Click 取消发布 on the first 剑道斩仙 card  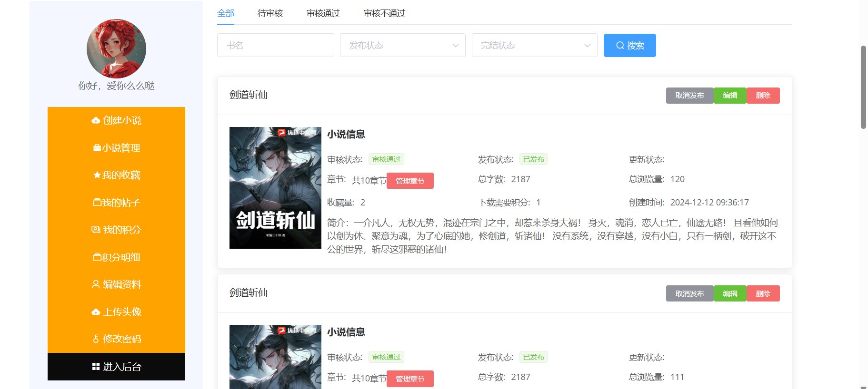click(689, 96)
